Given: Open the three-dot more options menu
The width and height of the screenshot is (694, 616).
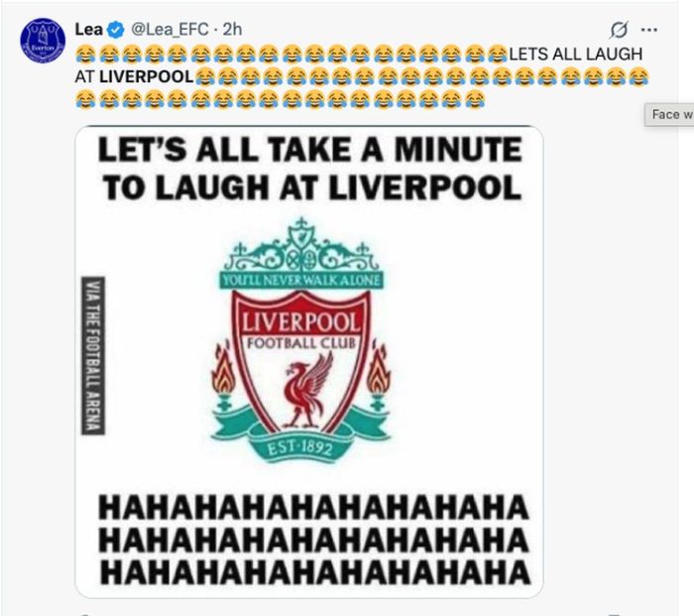Looking at the screenshot, I should click(x=648, y=30).
